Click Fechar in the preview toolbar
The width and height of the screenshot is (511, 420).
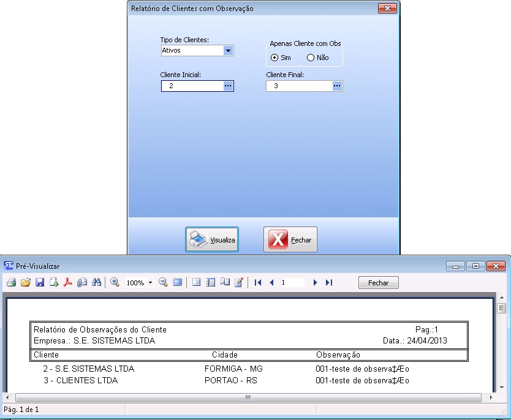(x=378, y=283)
